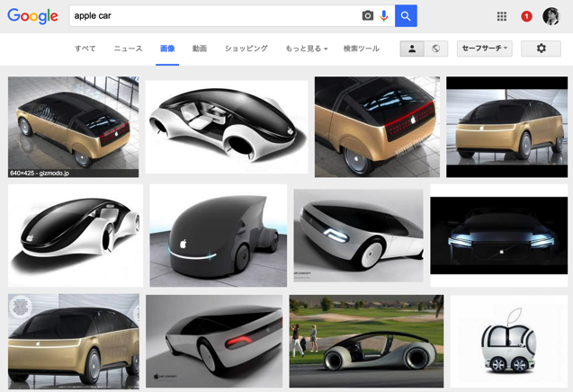Open settings gear button

pyautogui.click(x=541, y=49)
